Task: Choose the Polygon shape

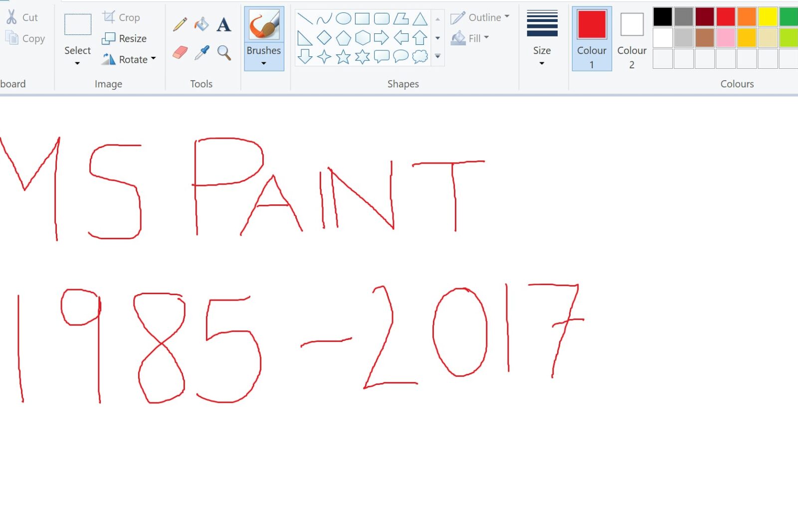Action: point(400,19)
